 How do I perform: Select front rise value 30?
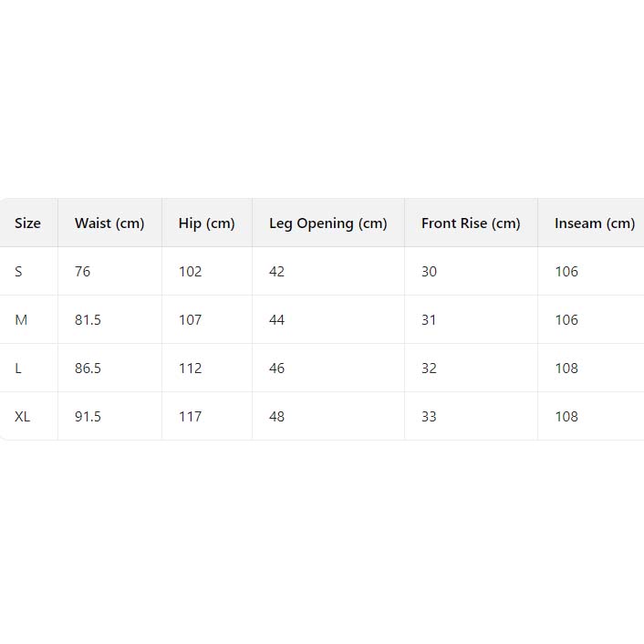[429, 272]
